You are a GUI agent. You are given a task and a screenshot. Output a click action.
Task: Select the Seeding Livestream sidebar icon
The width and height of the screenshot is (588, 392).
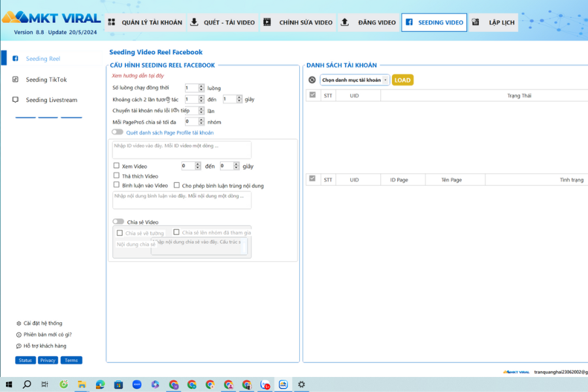pyautogui.click(x=16, y=100)
